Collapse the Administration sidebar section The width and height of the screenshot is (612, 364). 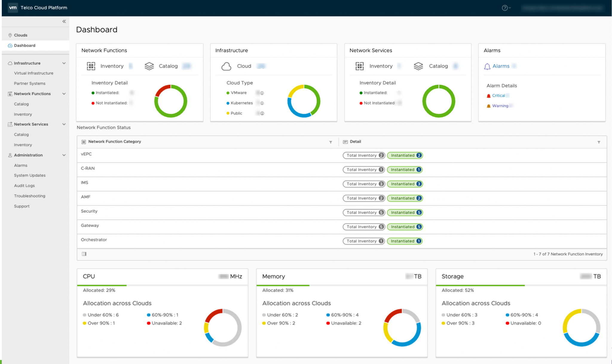click(64, 155)
